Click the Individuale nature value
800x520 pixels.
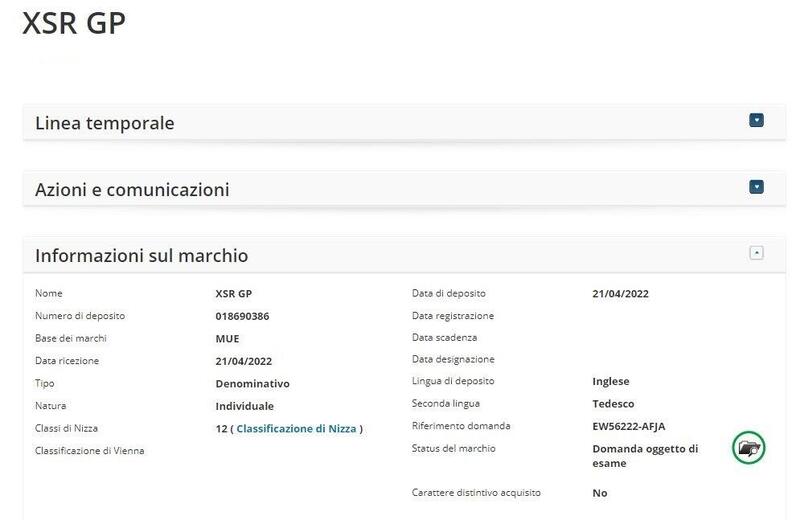244,406
